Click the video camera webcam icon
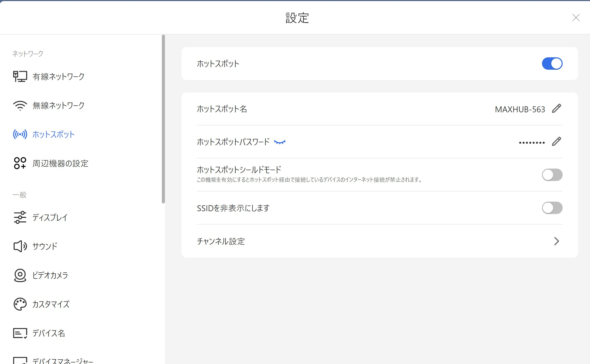 (20, 275)
